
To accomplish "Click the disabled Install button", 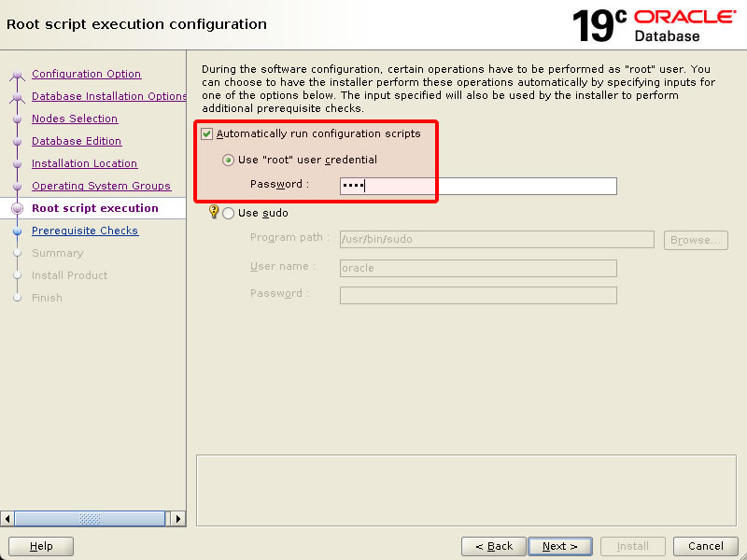I will 633,546.
